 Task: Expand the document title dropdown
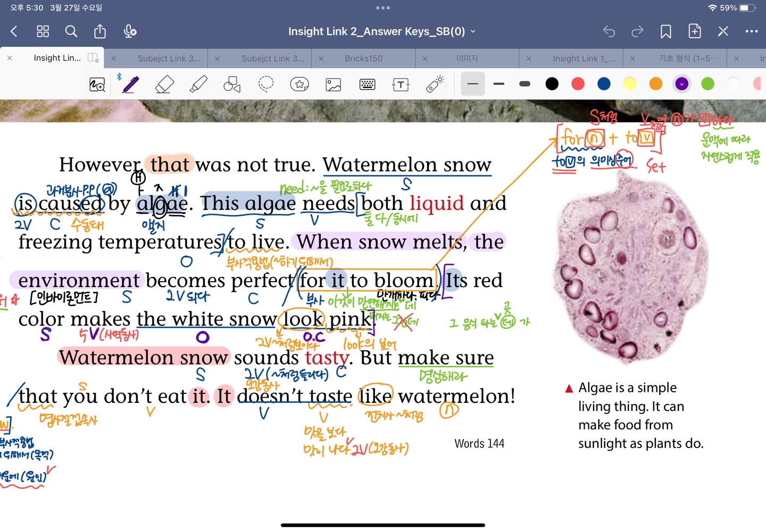pos(473,32)
